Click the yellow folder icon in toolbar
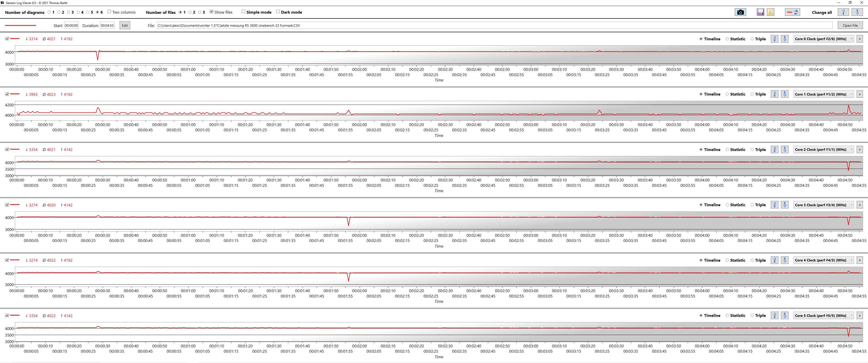This screenshot has width=868, height=363. pos(770,12)
